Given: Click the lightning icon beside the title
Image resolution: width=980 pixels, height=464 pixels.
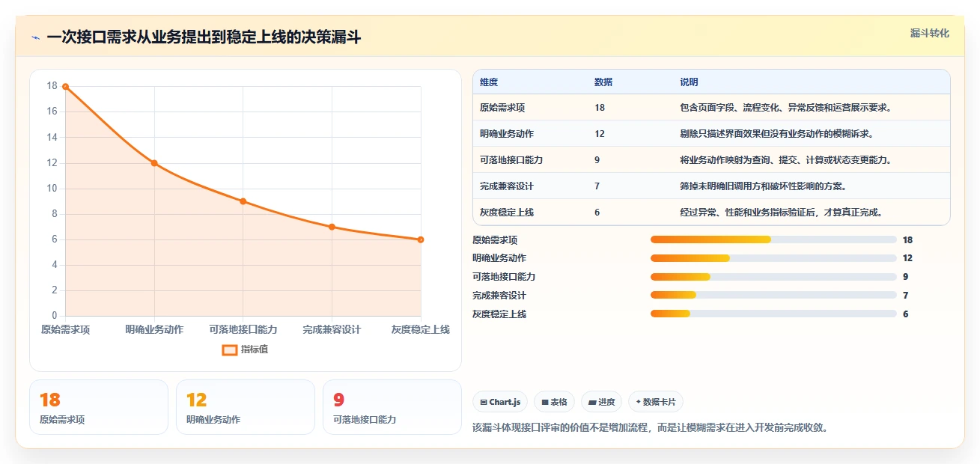Looking at the screenshot, I should [x=36, y=37].
